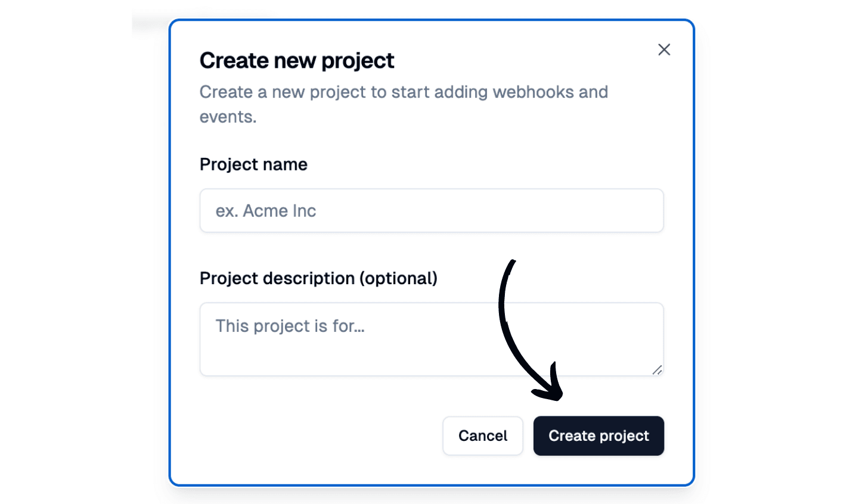Grab the textarea resize handle
856x504 pixels.
click(x=657, y=370)
